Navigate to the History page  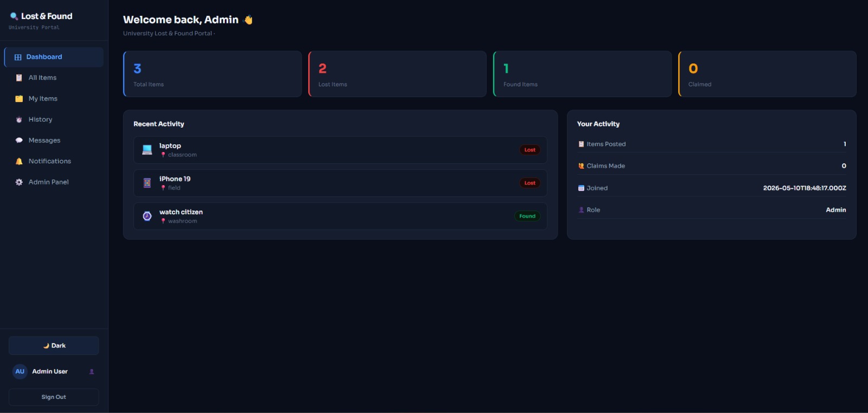pos(54,119)
